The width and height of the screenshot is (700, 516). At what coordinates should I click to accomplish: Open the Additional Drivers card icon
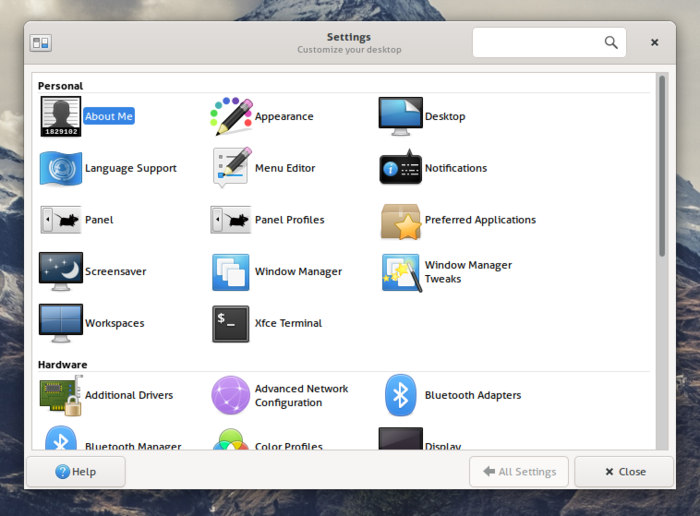point(61,395)
